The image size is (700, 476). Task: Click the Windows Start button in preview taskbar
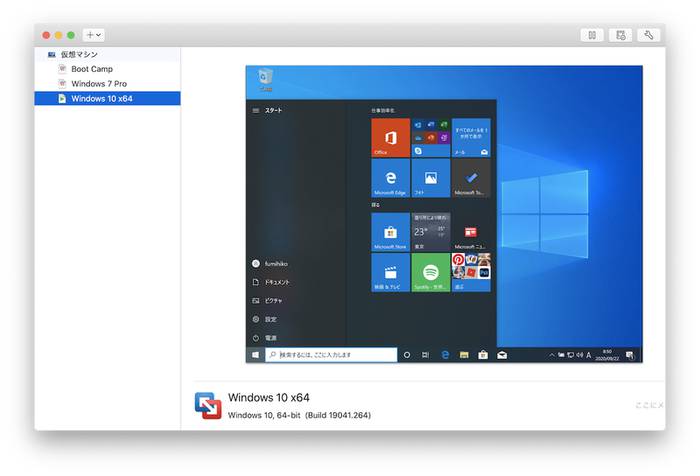255,355
